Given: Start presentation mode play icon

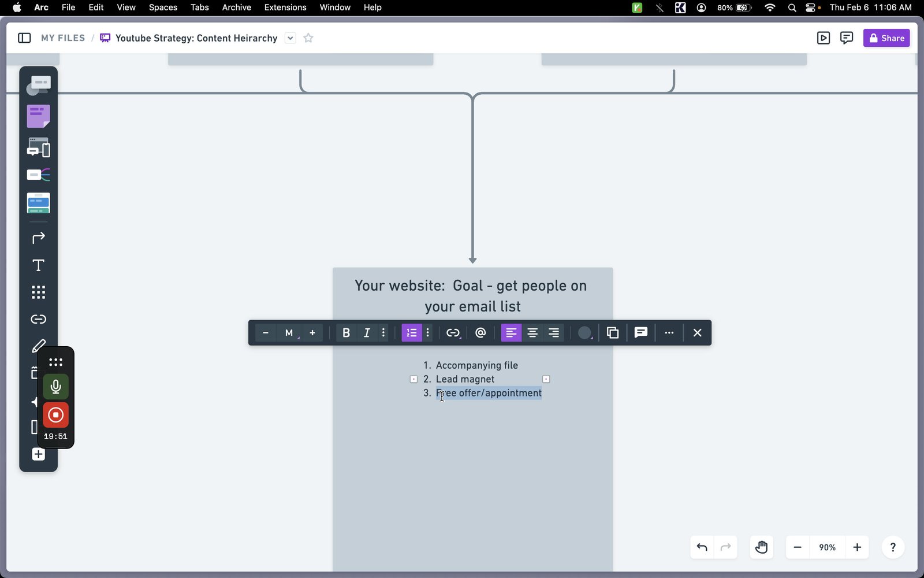Looking at the screenshot, I should 824,38.
